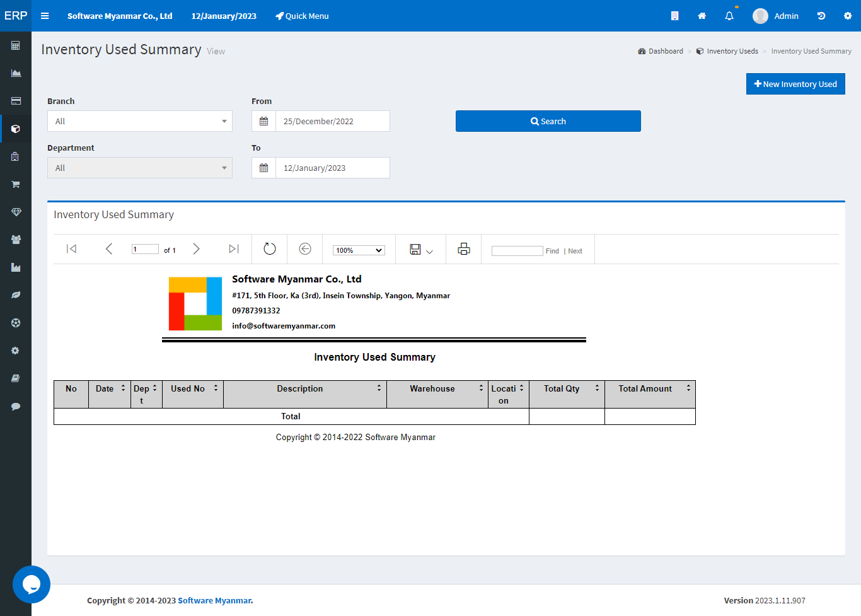Viewport: 861px width, 616px height.
Task: Open the area chart sidebar icon
Action: [x=16, y=73]
